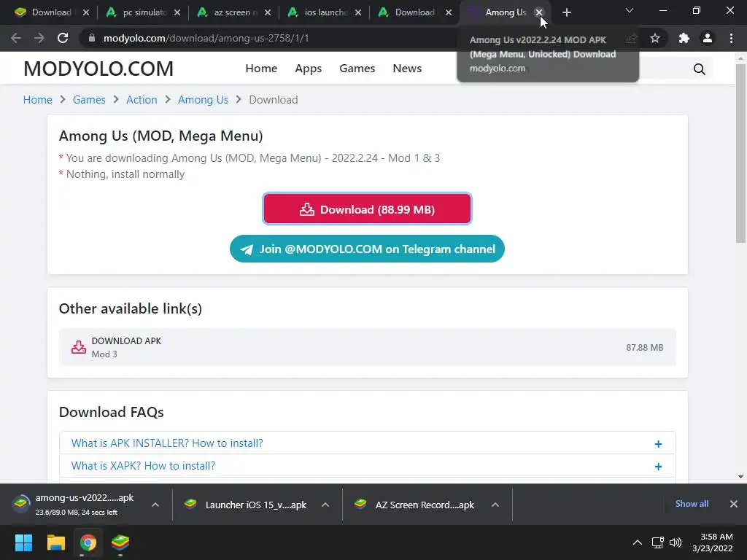Click the site search magnifier icon
Screen dimensions: 747x560
click(x=700, y=69)
